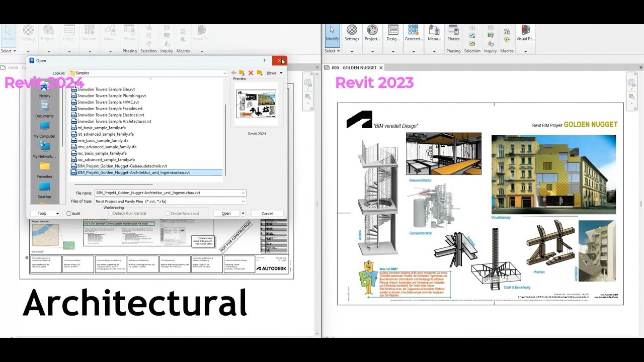Open Macro Security icon in Revit 2023
644x362 pixels.
(x=507, y=39)
